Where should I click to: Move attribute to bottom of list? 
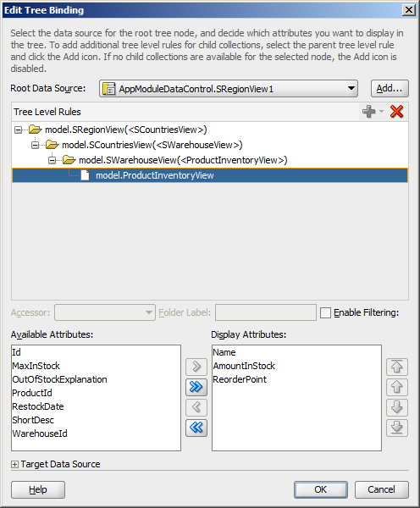(x=397, y=428)
